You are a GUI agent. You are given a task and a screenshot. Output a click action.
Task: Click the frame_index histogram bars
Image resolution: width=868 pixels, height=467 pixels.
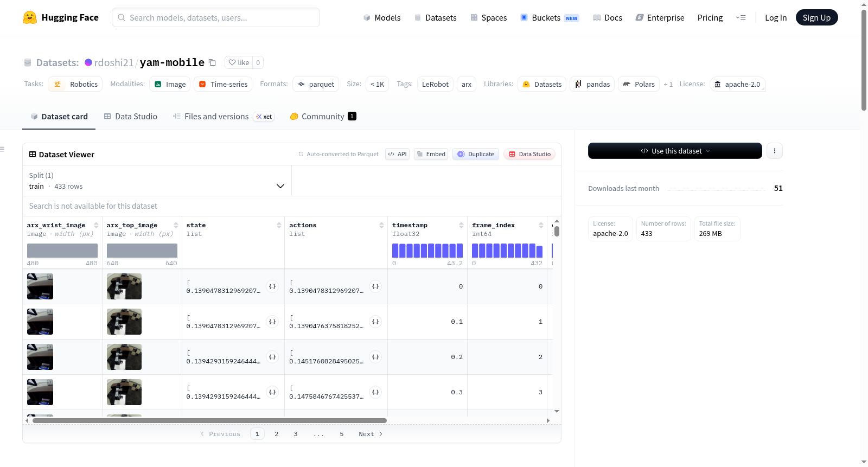pyautogui.click(x=507, y=251)
